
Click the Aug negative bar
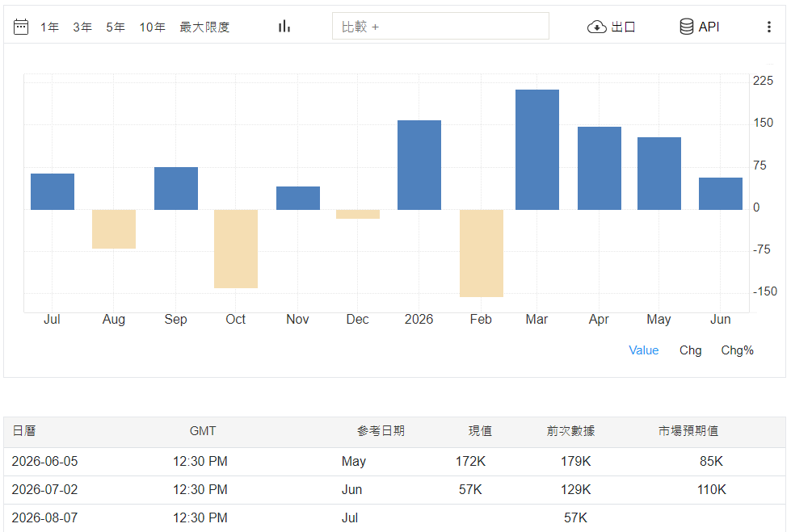[114, 229]
